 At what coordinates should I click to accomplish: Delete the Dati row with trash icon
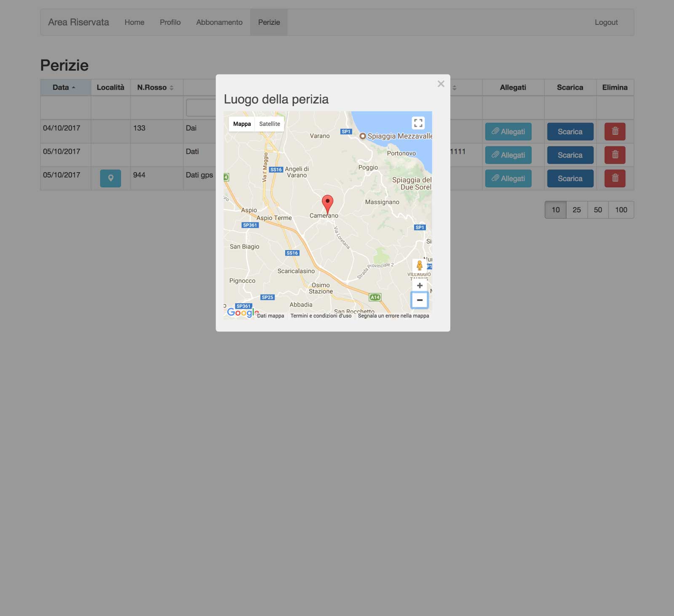615,155
